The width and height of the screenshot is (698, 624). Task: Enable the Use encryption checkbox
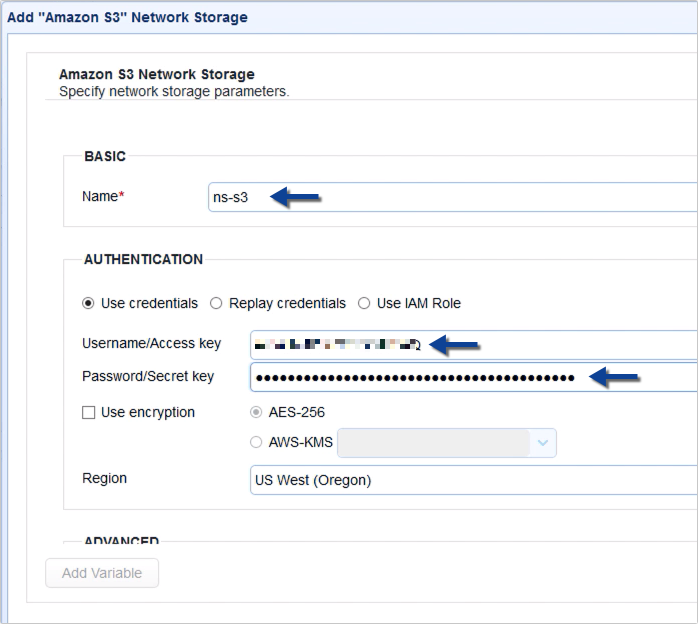[x=89, y=413]
